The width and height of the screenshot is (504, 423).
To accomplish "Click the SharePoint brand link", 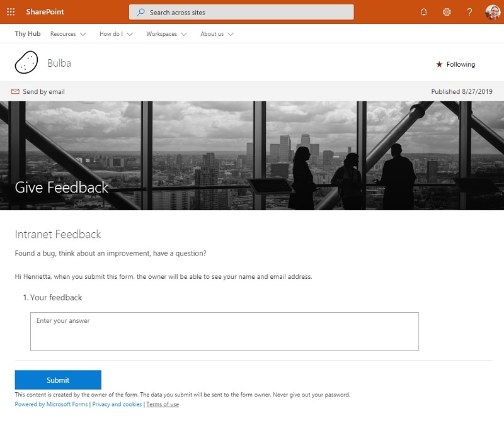I will (x=45, y=12).
